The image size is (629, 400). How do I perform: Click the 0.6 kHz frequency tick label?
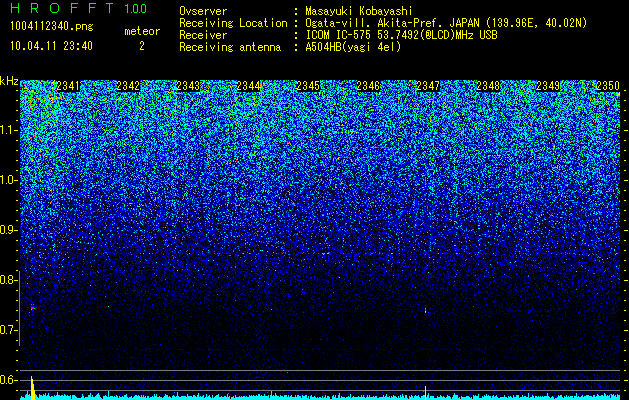tap(8, 380)
